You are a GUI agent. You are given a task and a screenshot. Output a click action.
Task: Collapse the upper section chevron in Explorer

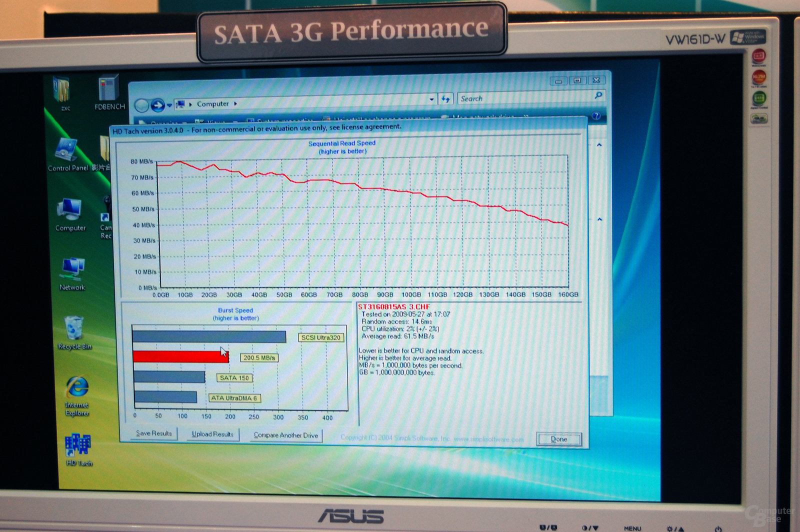point(599,145)
